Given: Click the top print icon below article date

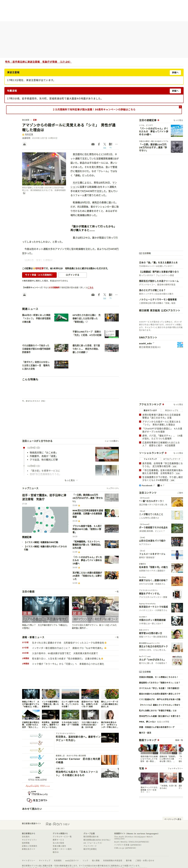Looking at the screenshot, I should [24, 144].
